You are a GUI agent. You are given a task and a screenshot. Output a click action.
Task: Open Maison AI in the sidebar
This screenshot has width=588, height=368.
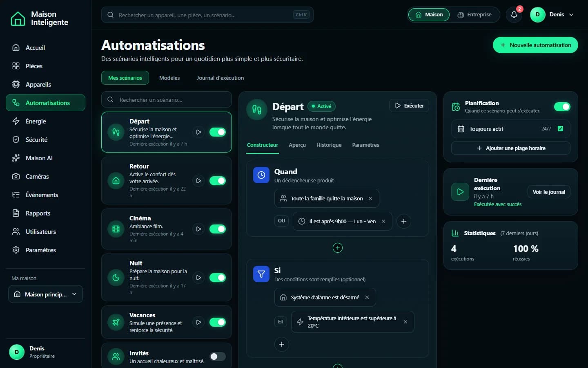point(45,158)
